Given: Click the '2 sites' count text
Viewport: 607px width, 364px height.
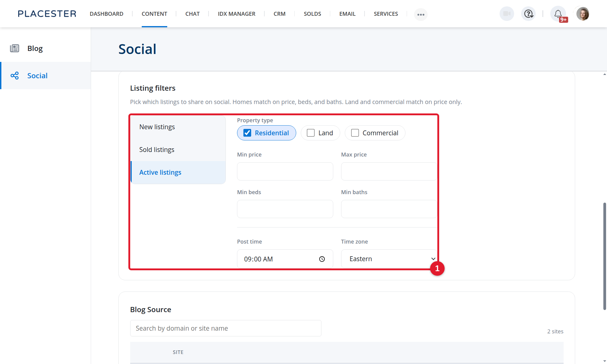Looking at the screenshot, I should click(555, 331).
